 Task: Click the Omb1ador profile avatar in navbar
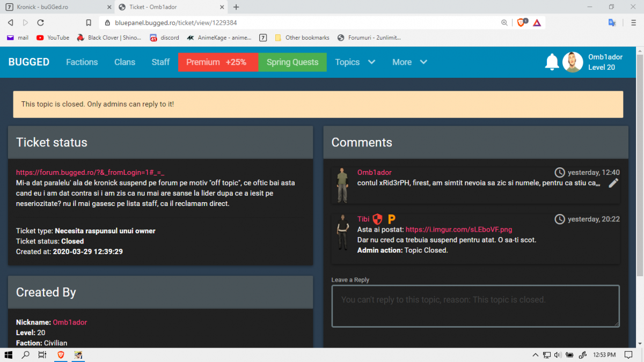tap(573, 62)
